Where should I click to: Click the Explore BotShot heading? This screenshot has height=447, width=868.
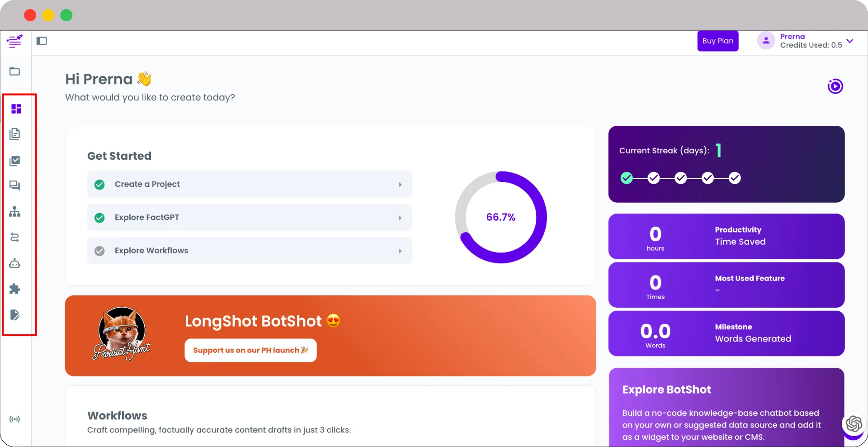pos(666,390)
